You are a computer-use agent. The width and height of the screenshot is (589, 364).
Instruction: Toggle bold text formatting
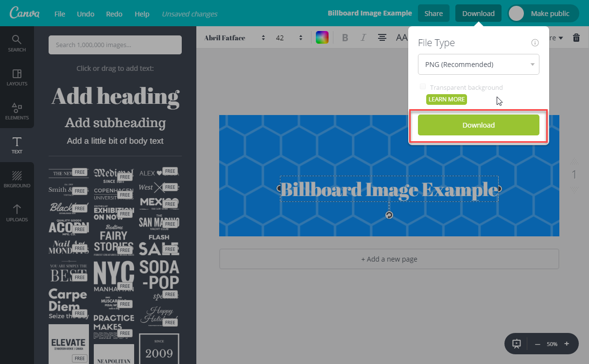[345, 38]
